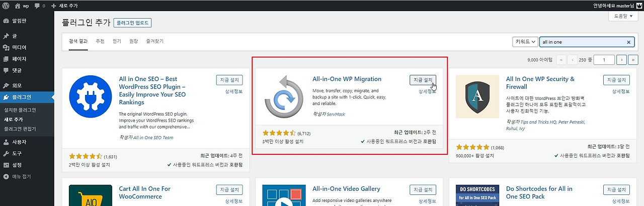644x206 pixels.
Task: Click the master user avatar
Action: click(x=638, y=6)
